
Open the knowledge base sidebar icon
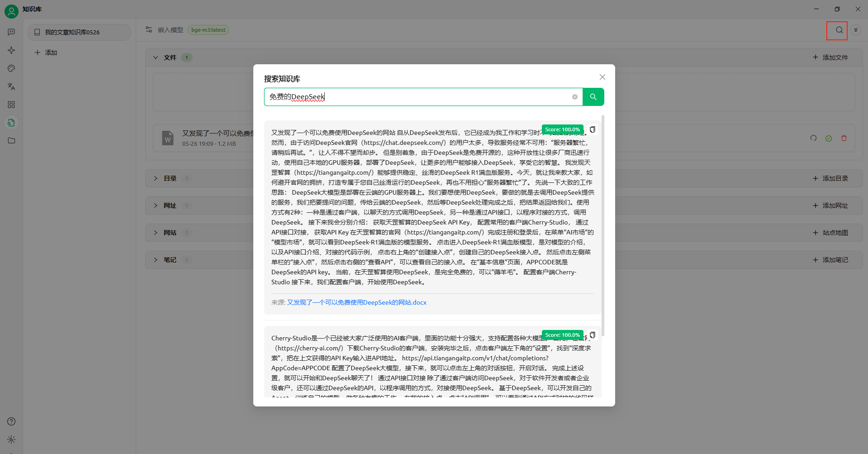pos(11,123)
